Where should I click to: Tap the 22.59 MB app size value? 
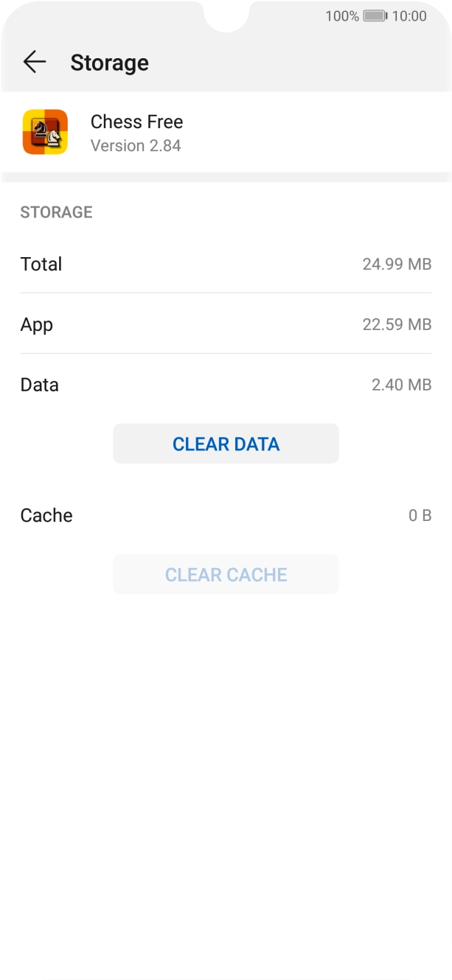click(397, 325)
